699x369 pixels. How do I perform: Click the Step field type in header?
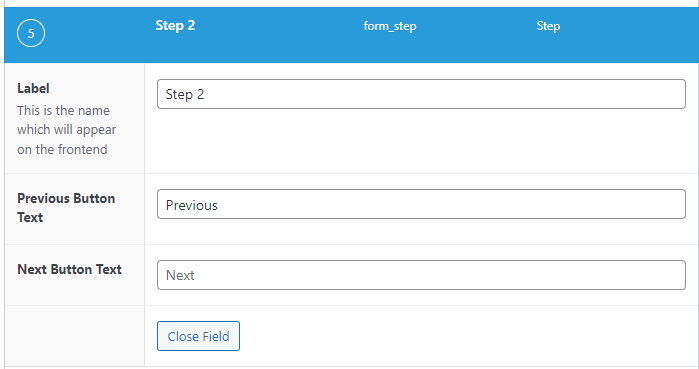(x=548, y=26)
